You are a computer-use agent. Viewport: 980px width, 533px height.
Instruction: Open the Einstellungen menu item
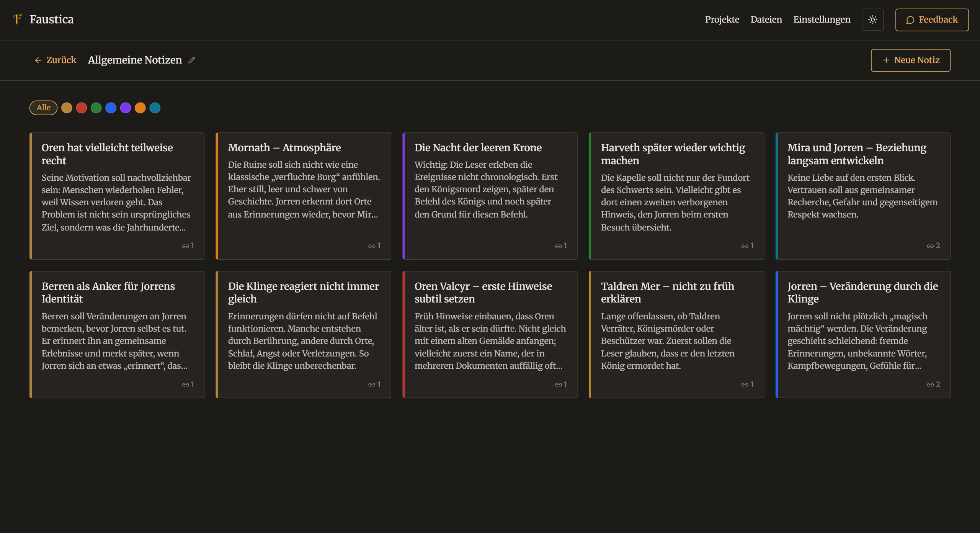coord(822,20)
